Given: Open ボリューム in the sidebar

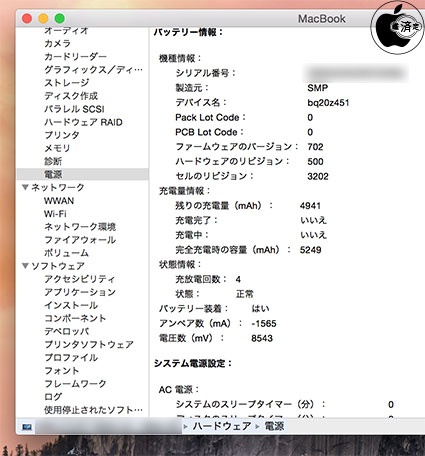Looking at the screenshot, I should click(66, 253).
